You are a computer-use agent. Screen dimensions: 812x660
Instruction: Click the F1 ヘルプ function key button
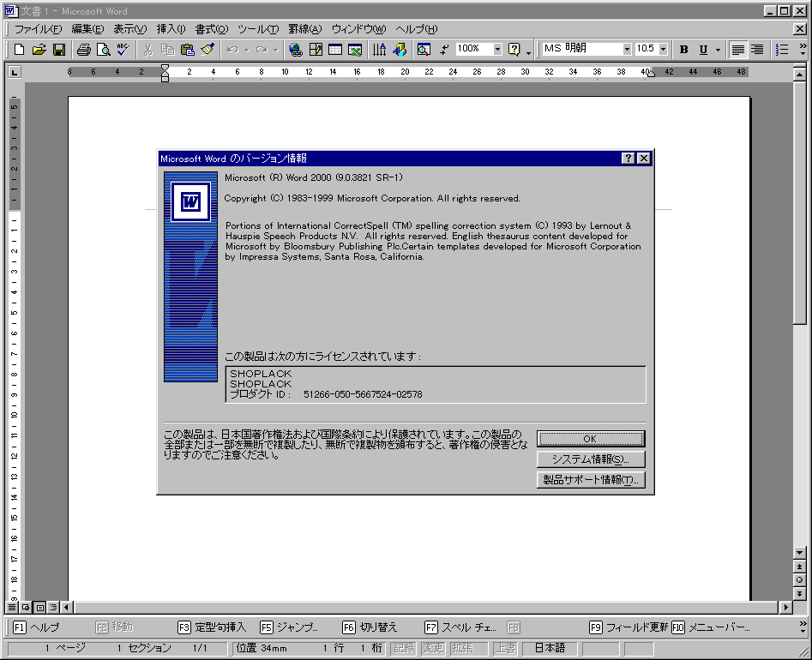click(x=36, y=627)
